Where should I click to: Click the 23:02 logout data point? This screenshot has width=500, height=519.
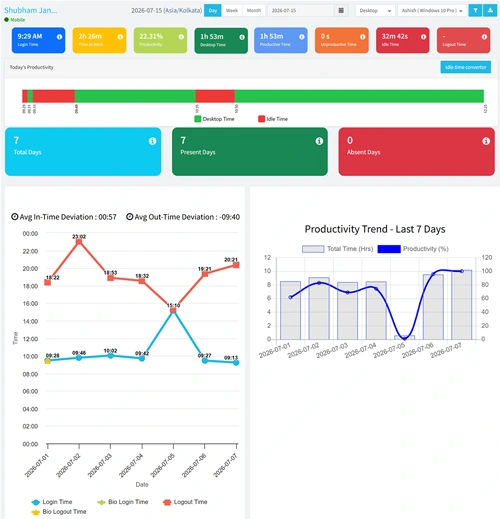(x=79, y=242)
